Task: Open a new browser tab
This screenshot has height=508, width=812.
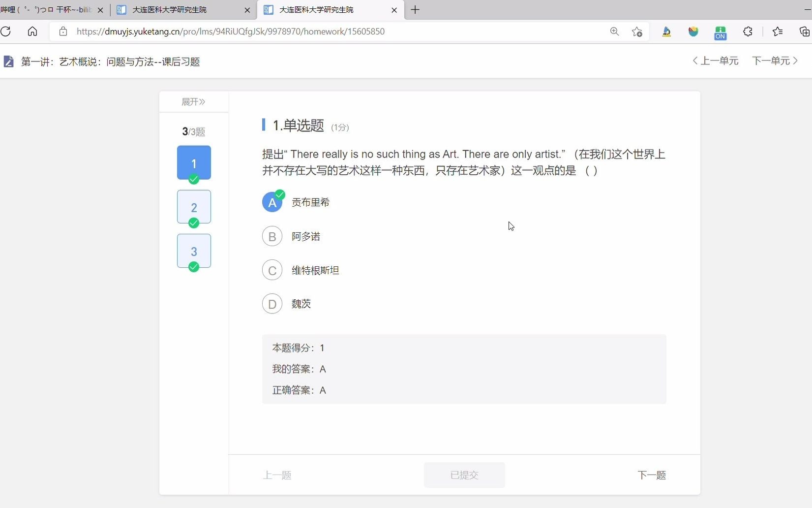Action: pyautogui.click(x=415, y=10)
